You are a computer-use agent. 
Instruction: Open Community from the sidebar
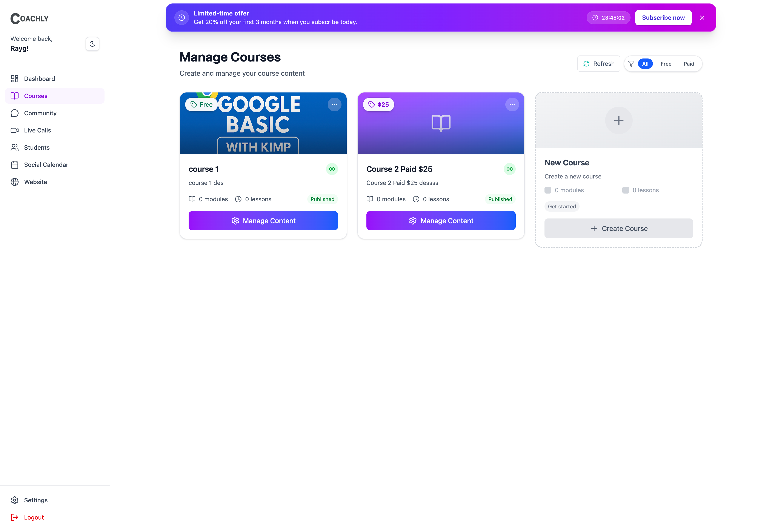pos(40,113)
